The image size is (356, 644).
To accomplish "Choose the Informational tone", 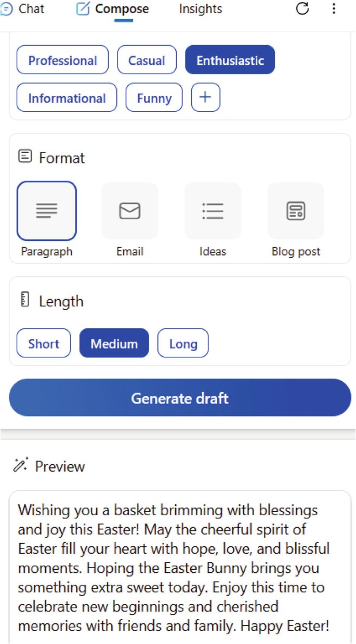I will coord(67,98).
